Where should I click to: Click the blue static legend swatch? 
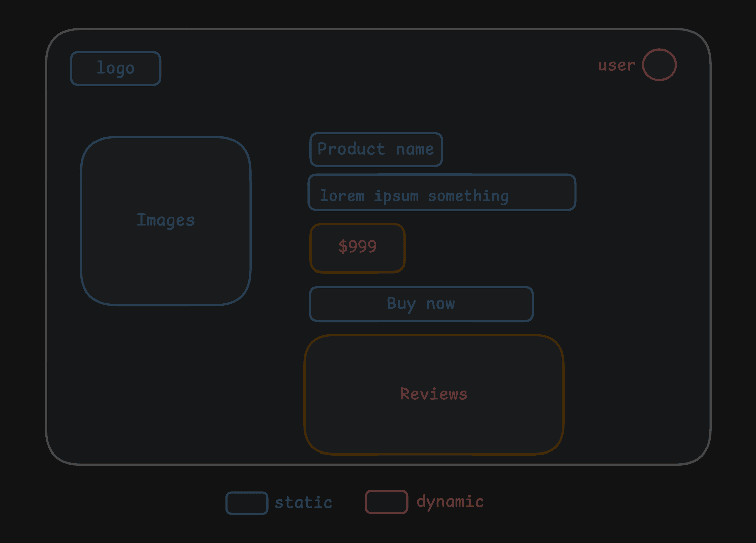point(246,503)
